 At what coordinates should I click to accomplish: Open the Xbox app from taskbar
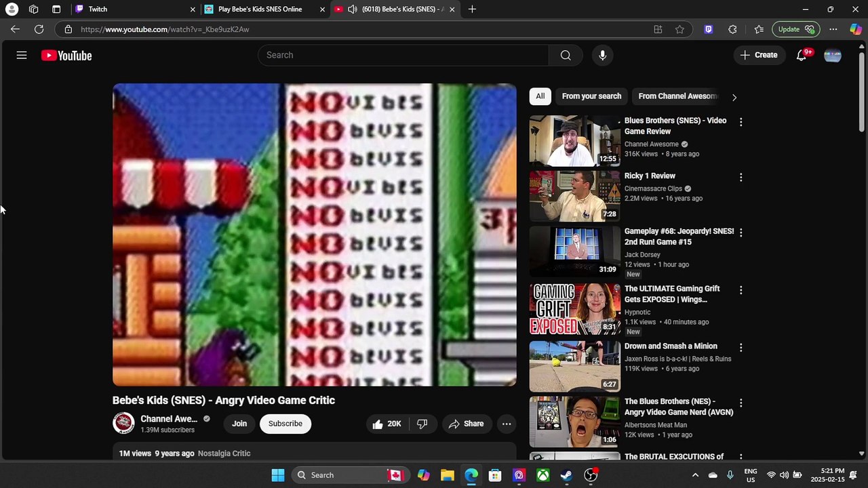[542, 475]
